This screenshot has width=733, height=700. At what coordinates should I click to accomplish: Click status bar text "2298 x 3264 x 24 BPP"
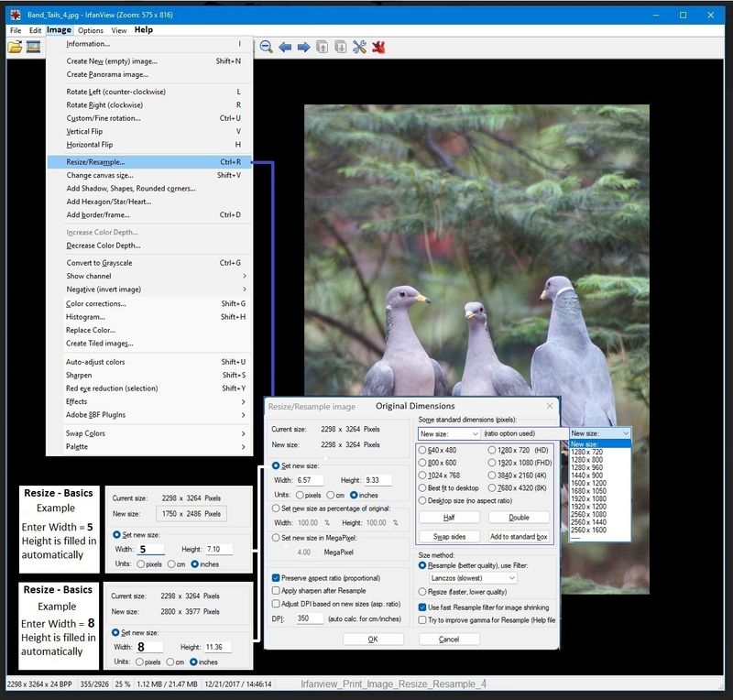[x=39, y=684]
